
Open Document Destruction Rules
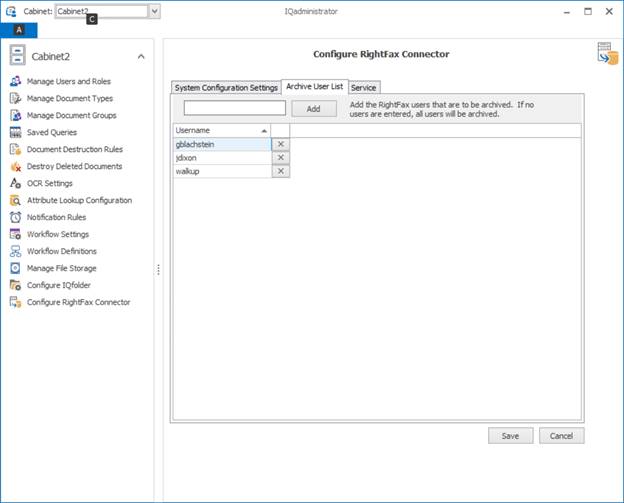tap(75, 149)
